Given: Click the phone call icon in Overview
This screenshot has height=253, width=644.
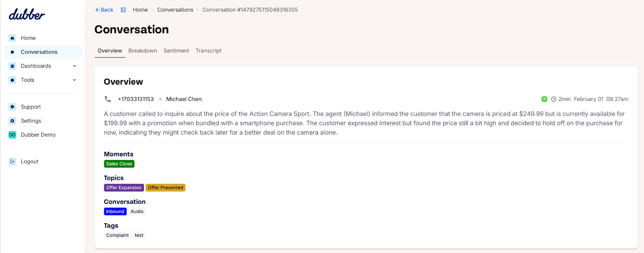Looking at the screenshot, I should (107, 99).
